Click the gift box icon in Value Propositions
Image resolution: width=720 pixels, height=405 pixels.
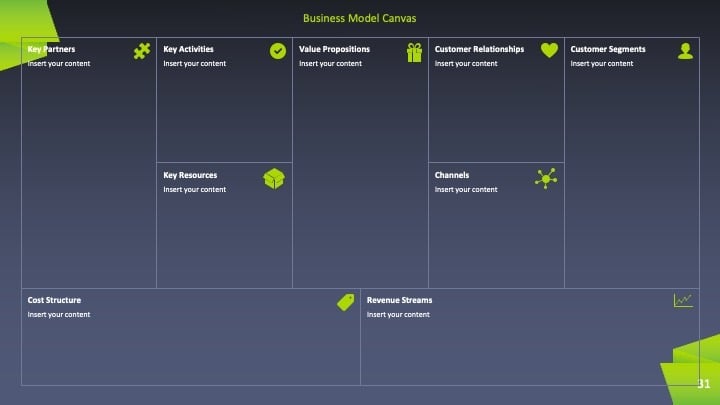[x=414, y=52]
